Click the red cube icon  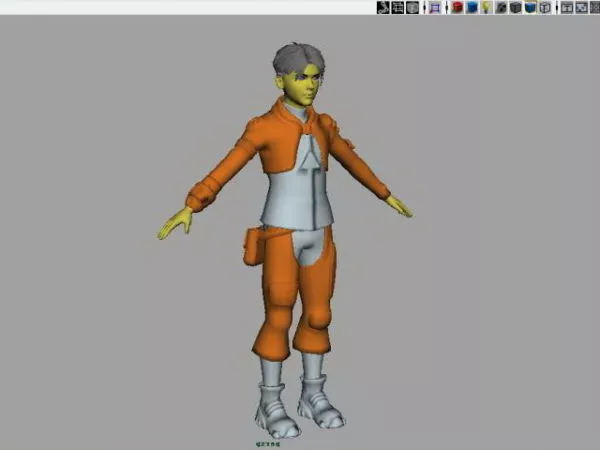[457, 7]
